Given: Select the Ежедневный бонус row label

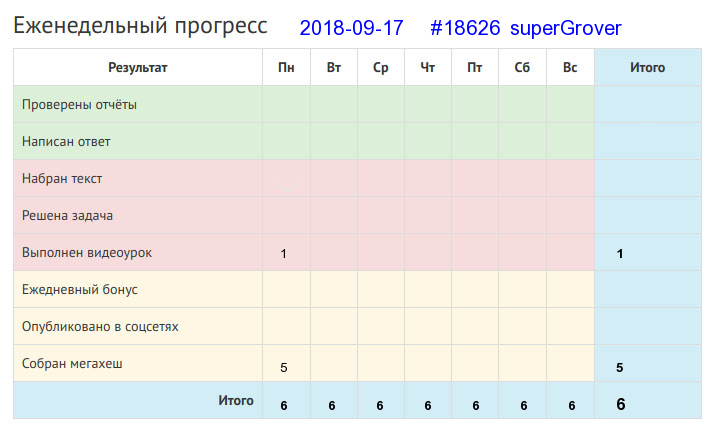Looking at the screenshot, I should (x=80, y=290).
